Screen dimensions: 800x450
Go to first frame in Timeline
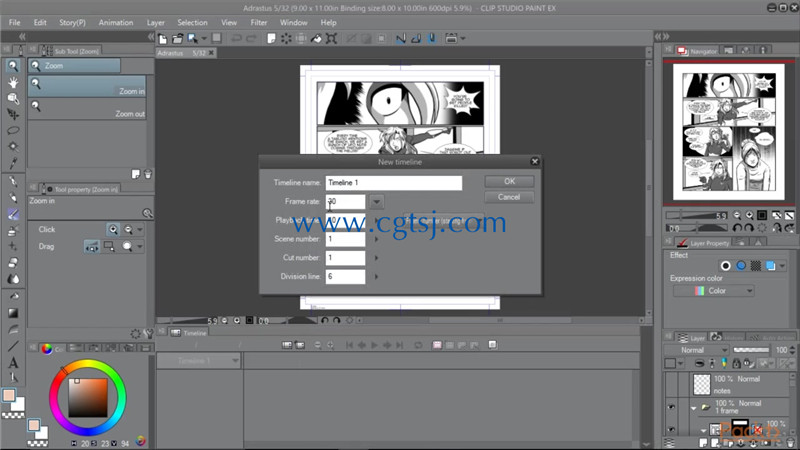coord(349,345)
